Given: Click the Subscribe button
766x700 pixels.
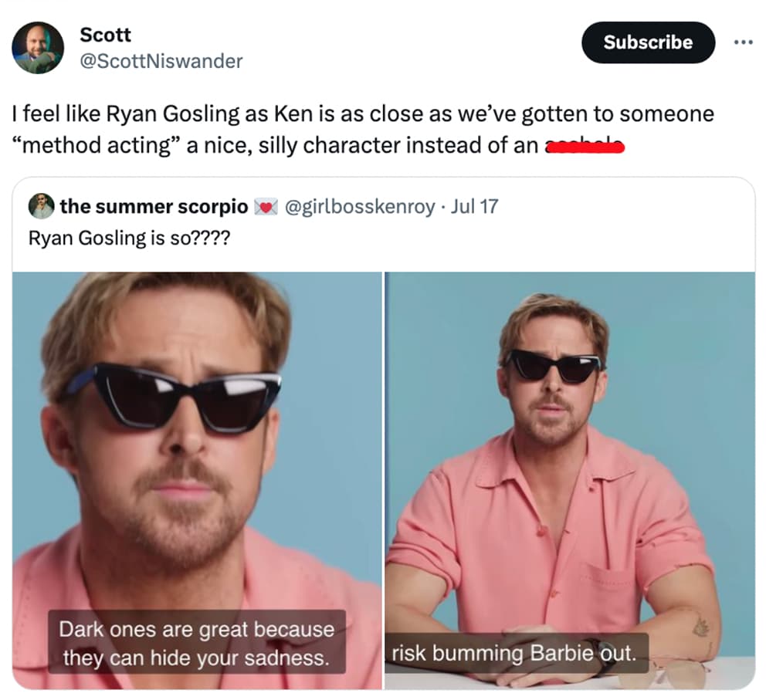Looking at the screenshot, I should [648, 42].
